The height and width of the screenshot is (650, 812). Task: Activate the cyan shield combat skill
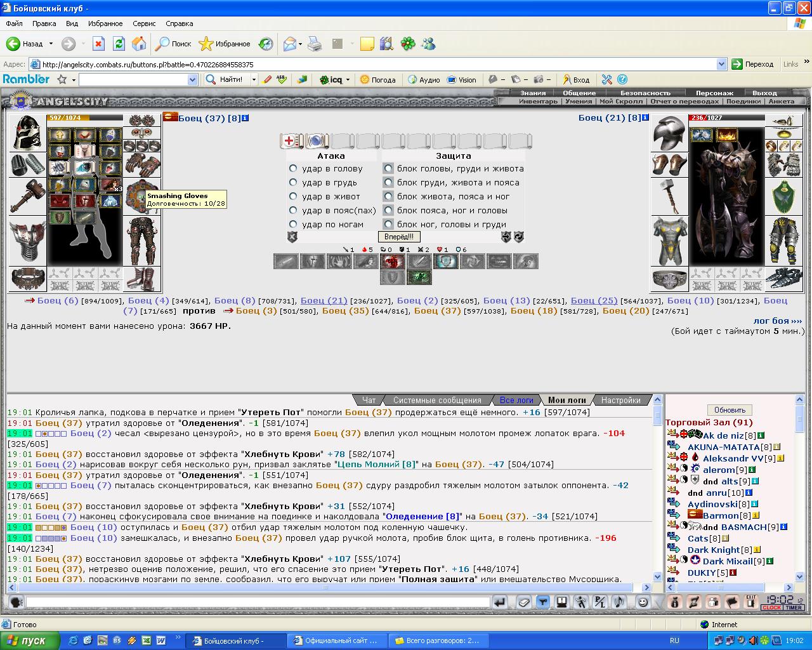tap(445, 261)
